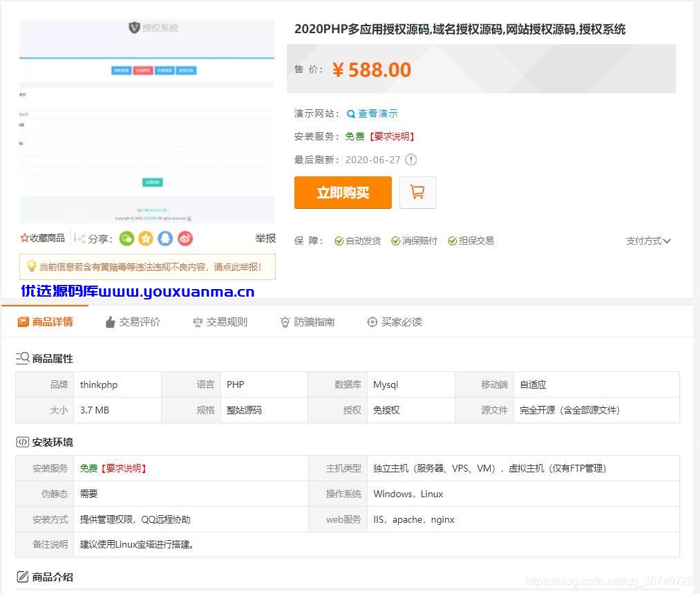Add item to shopping cart icon

coord(417,192)
